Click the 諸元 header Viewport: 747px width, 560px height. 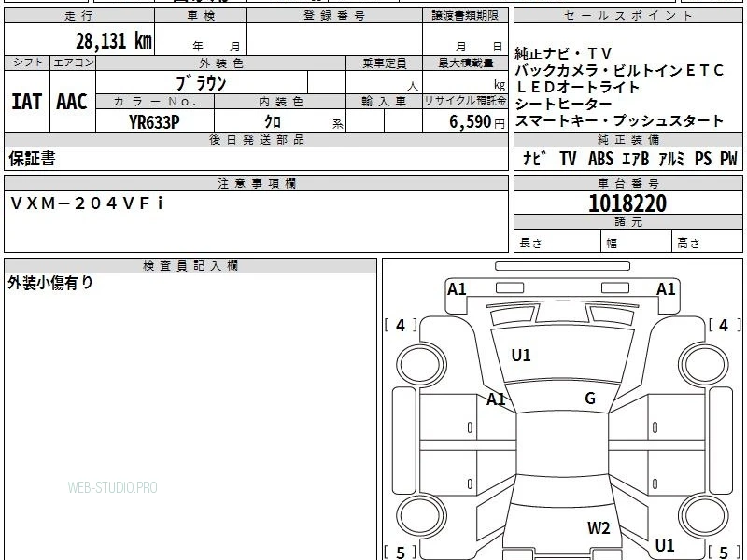628,221
